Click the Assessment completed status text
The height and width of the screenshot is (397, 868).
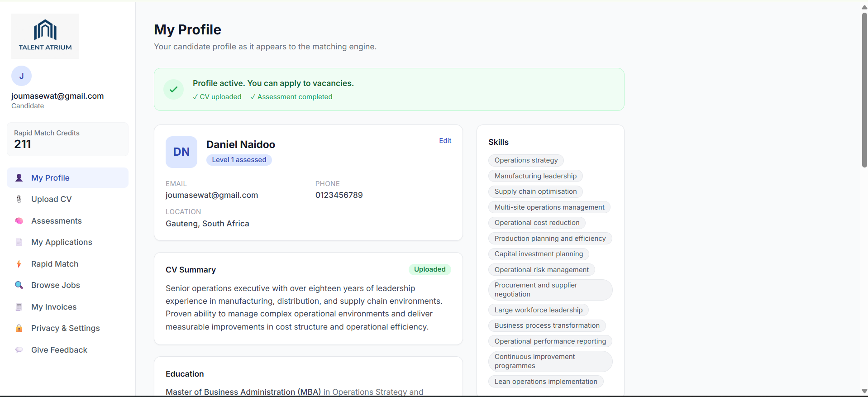pyautogui.click(x=291, y=97)
